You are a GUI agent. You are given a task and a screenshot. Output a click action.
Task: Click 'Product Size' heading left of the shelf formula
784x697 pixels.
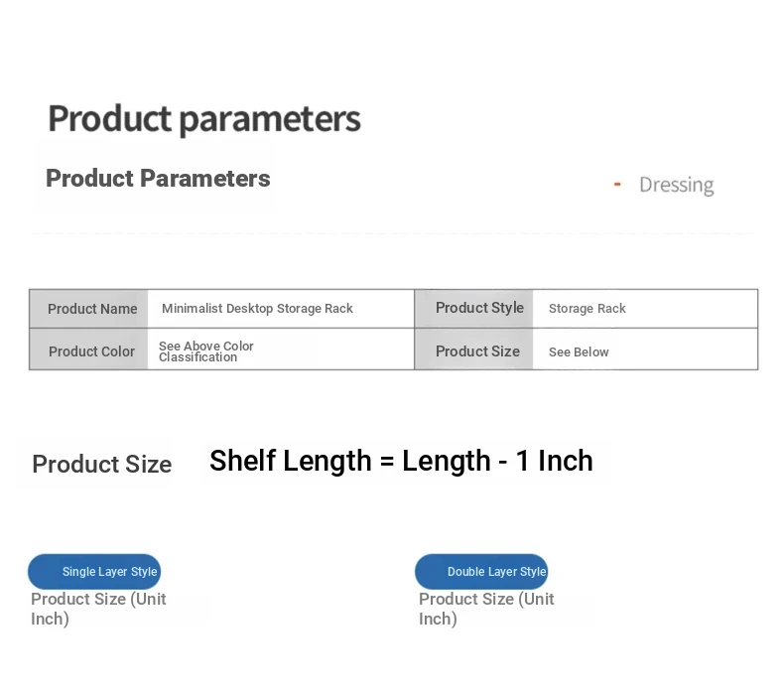click(101, 465)
